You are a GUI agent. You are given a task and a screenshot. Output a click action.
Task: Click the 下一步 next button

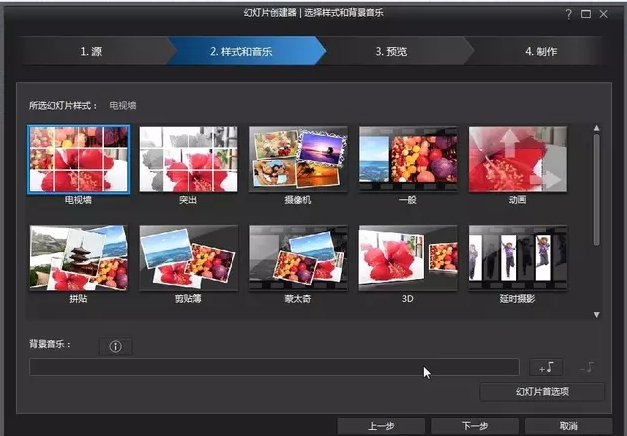click(475, 426)
